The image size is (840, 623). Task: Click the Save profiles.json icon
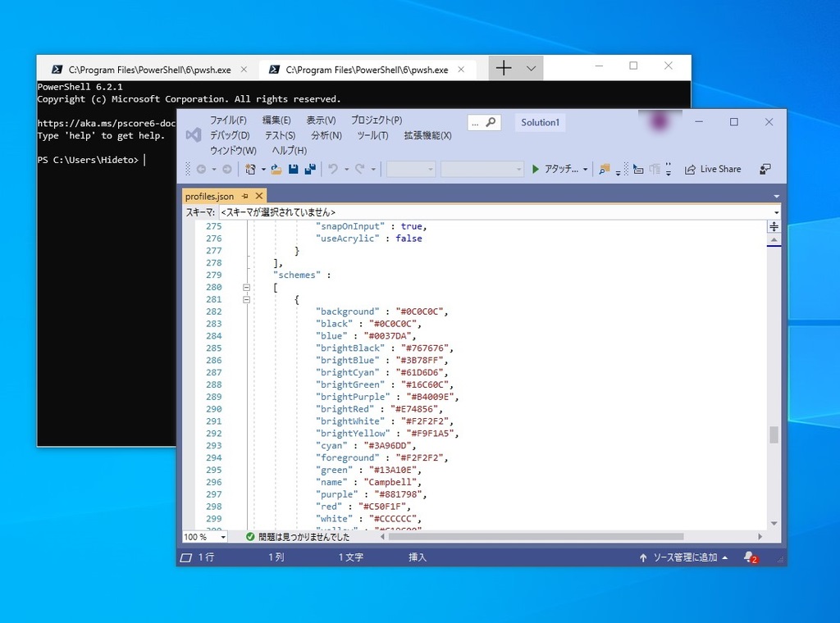tap(294, 169)
